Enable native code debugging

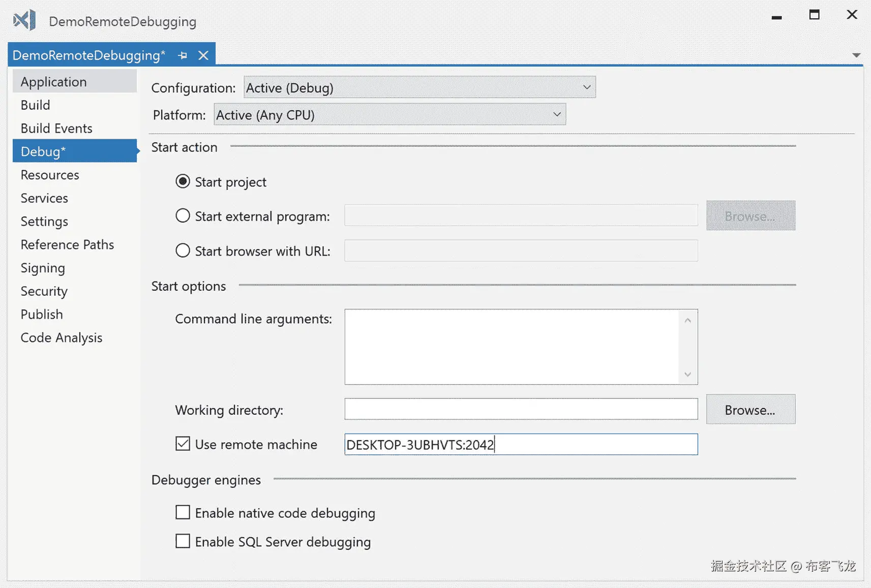183,512
